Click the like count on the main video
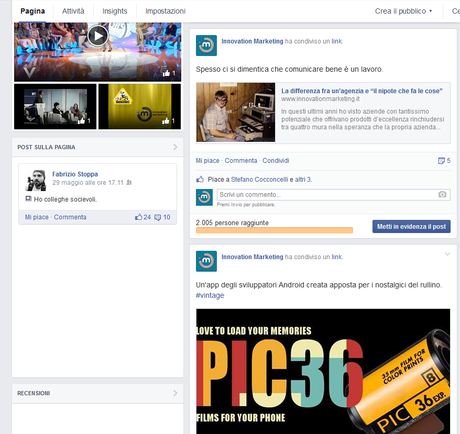The width and height of the screenshot is (460, 434). point(169,73)
